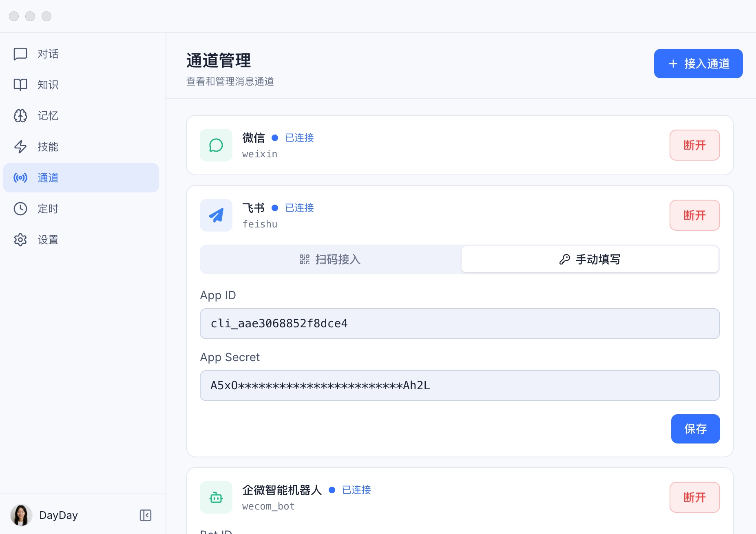
Task: Click the 企微智能机器人 robot icon
Action: (216, 497)
